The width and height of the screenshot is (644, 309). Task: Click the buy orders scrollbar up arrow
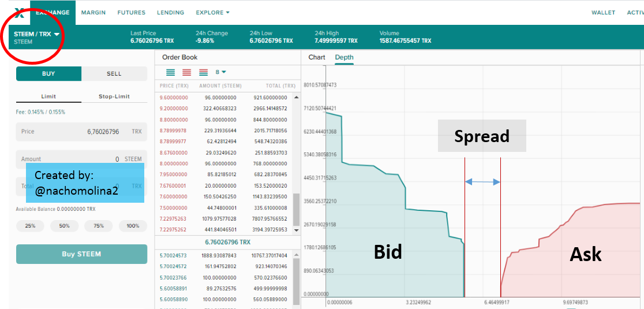pyautogui.click(x=296, y=256)
